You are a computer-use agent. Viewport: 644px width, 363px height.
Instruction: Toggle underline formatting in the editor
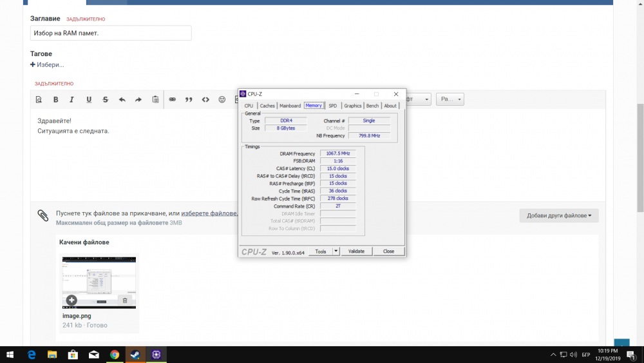point(89,99)
